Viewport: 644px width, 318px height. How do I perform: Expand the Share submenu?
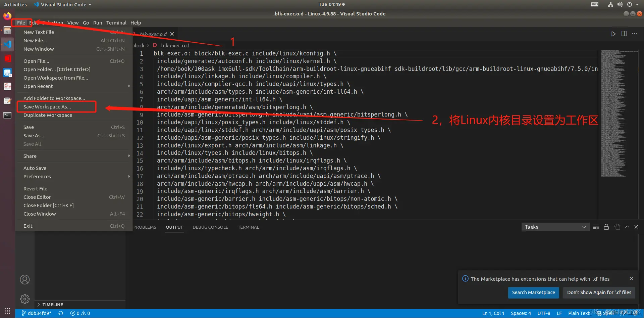tap(74, 156)
